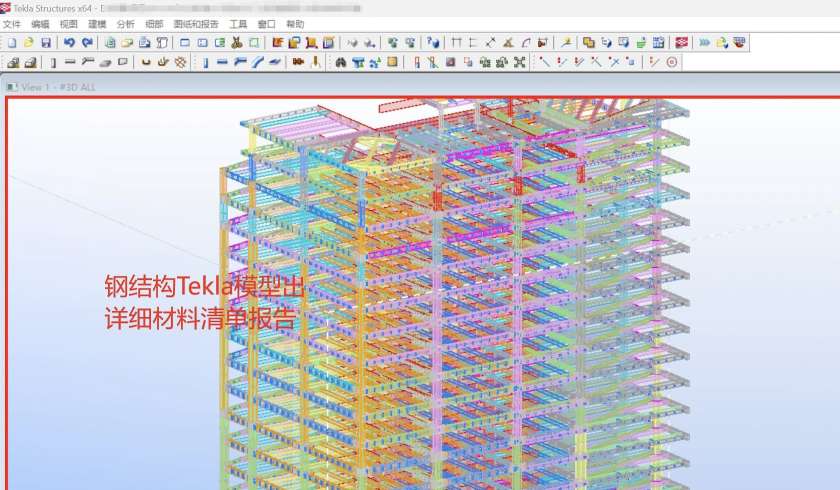Click the yellow square panel icon
This screenshot has width=840, height=490.
(392, 63)
